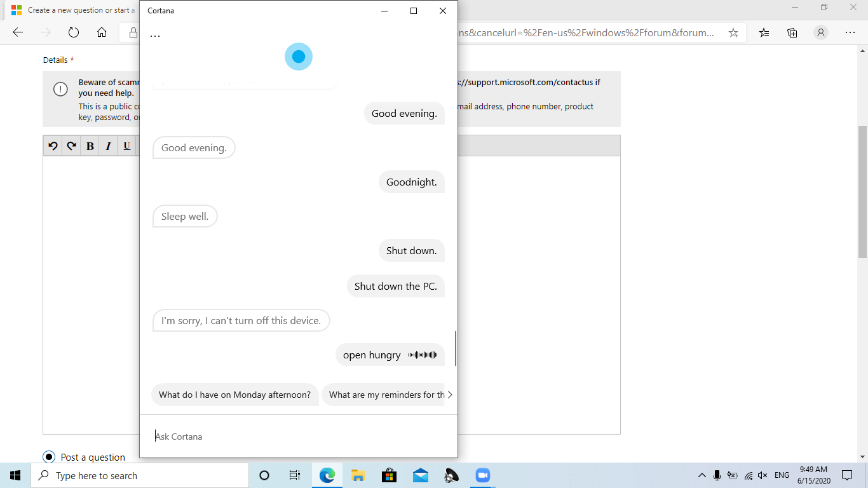
Task: Open the taskbar clock and date
Action: coord(813,475)
